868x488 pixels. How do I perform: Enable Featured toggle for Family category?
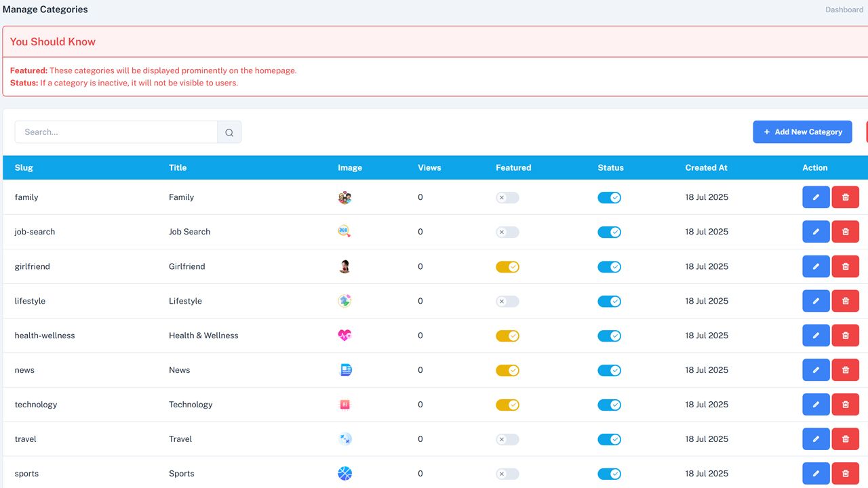tap(507, 198)
